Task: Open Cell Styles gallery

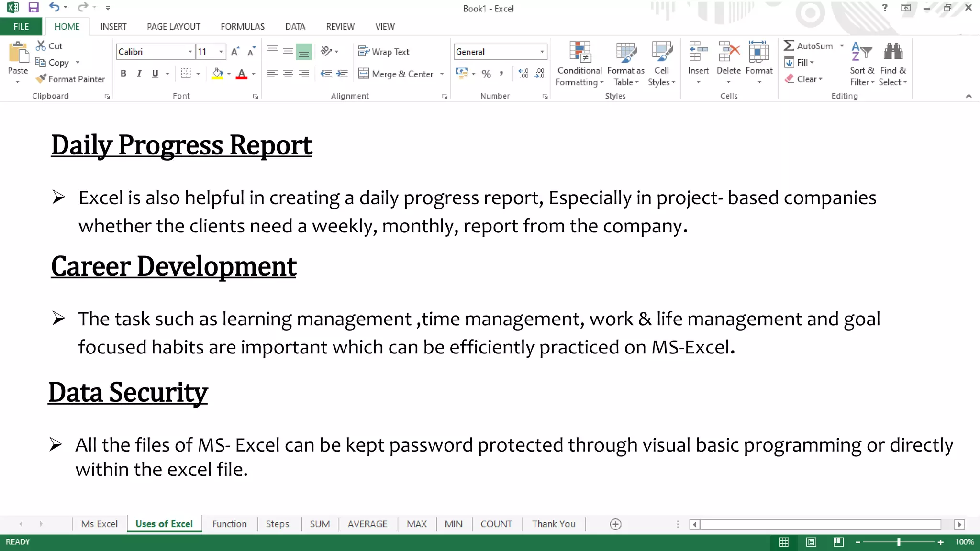Action: pyautogui.click(x=662, y=64)
